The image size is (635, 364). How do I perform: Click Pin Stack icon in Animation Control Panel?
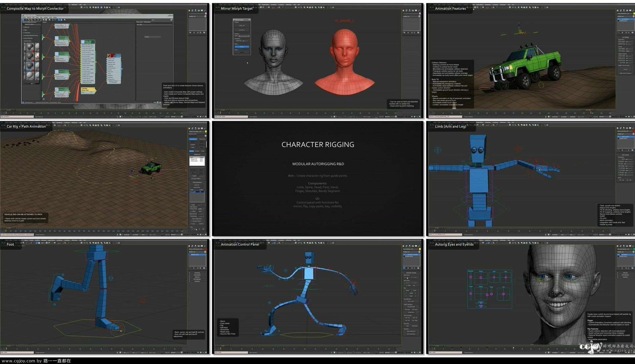coord(404,268)
